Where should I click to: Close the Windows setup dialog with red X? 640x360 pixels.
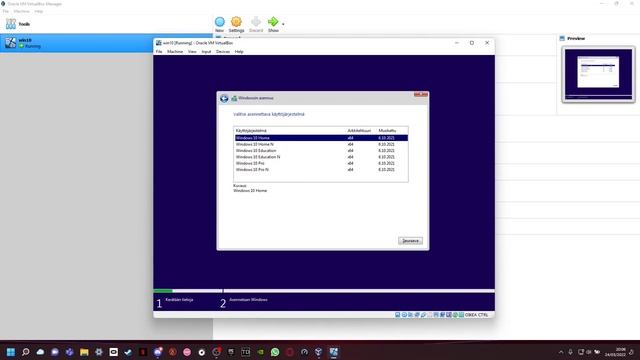click(x=421, y=94)
